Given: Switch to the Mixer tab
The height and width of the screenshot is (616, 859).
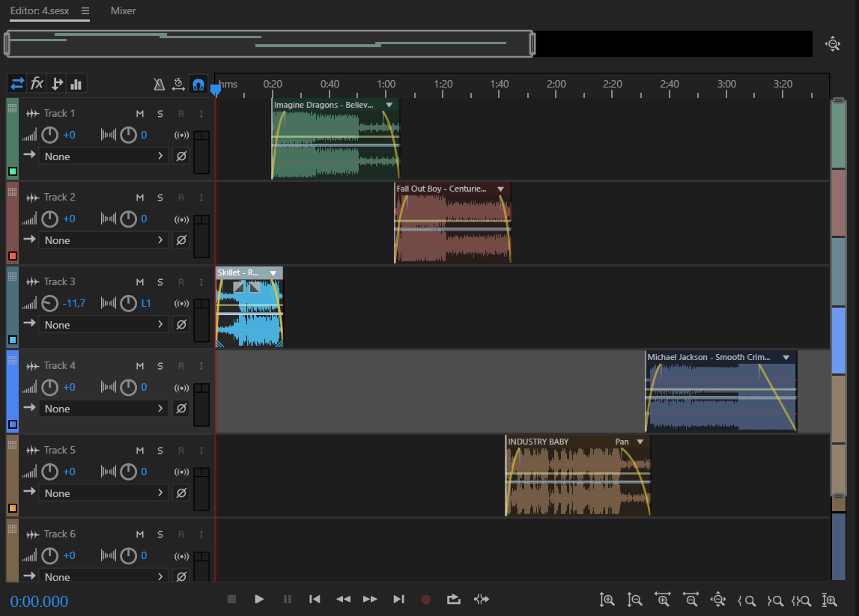Looking at the screenshot, I should [123, 11].
